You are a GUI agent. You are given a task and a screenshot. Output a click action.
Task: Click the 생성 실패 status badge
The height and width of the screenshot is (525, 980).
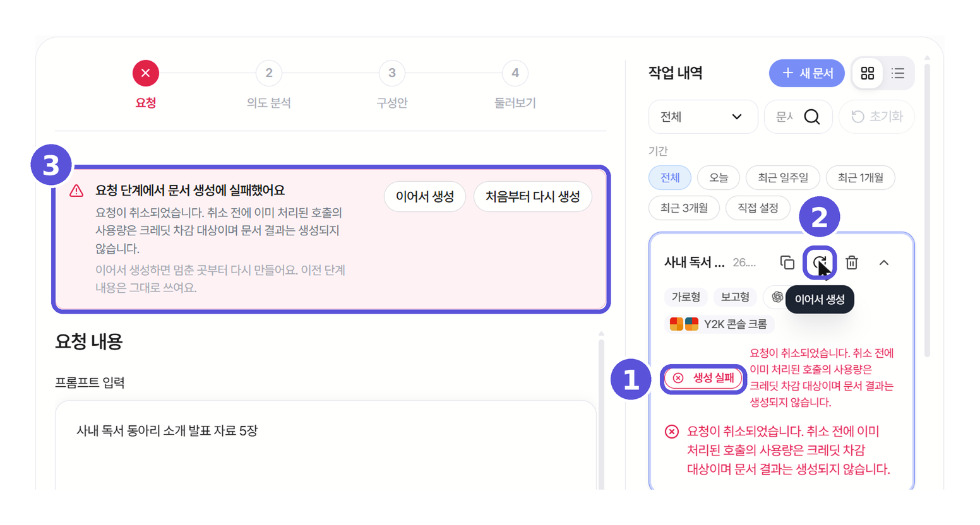[x=703, y=378]
